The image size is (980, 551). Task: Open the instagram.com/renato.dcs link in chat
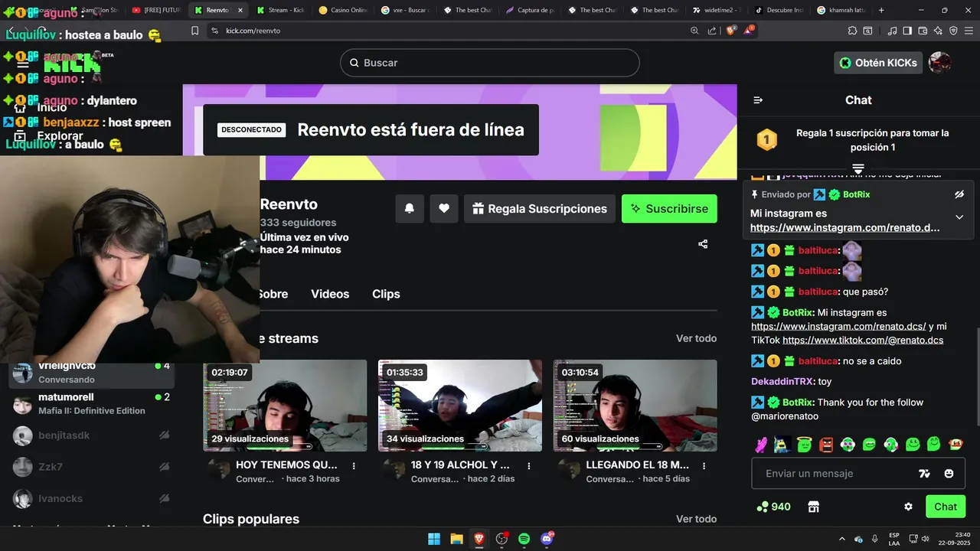pos(838,327)
